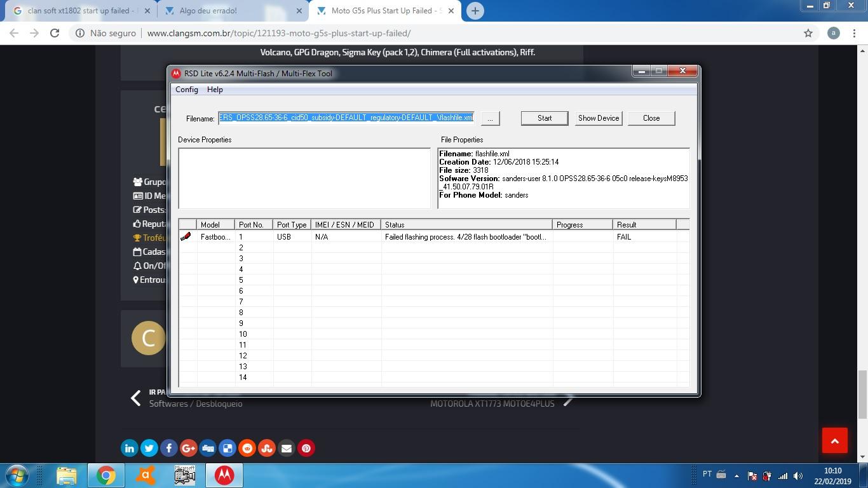Image resolution: width=868 pixels, height=488 pixels.
Task: Click the Result column header
Action: [x=645, y=224]
